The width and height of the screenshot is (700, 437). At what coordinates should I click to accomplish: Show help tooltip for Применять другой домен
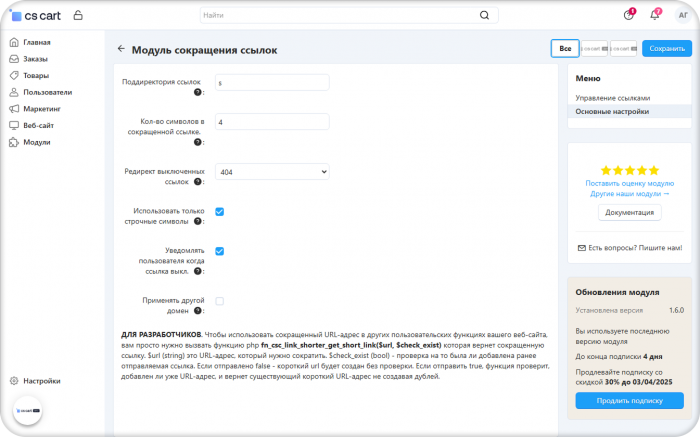[197, 311]
